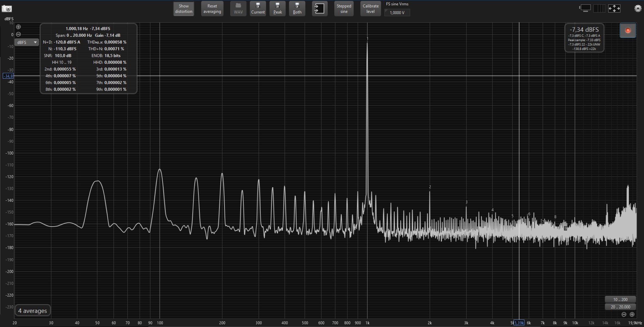Click the single monitor display icon
644x327 pixels.
point(585,8)
